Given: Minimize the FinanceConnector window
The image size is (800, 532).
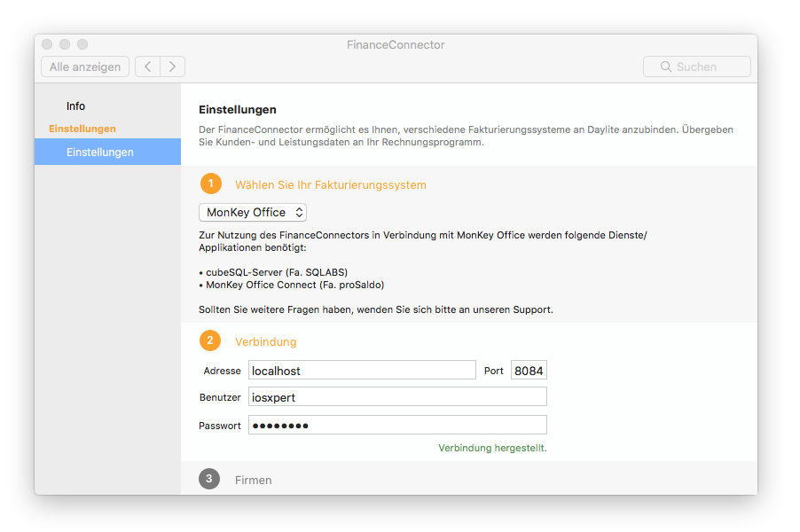Looking at the screenshot, I should pyautogui.click(x=65, y=44).
